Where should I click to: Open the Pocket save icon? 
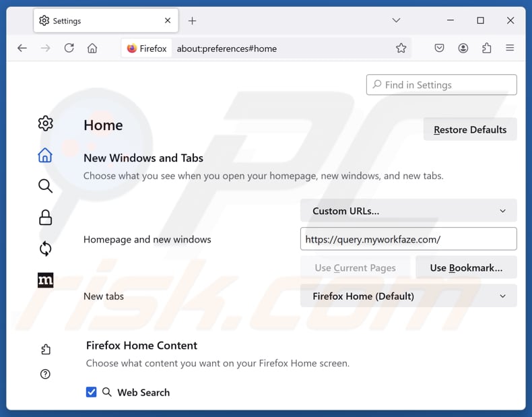point(439,49)
